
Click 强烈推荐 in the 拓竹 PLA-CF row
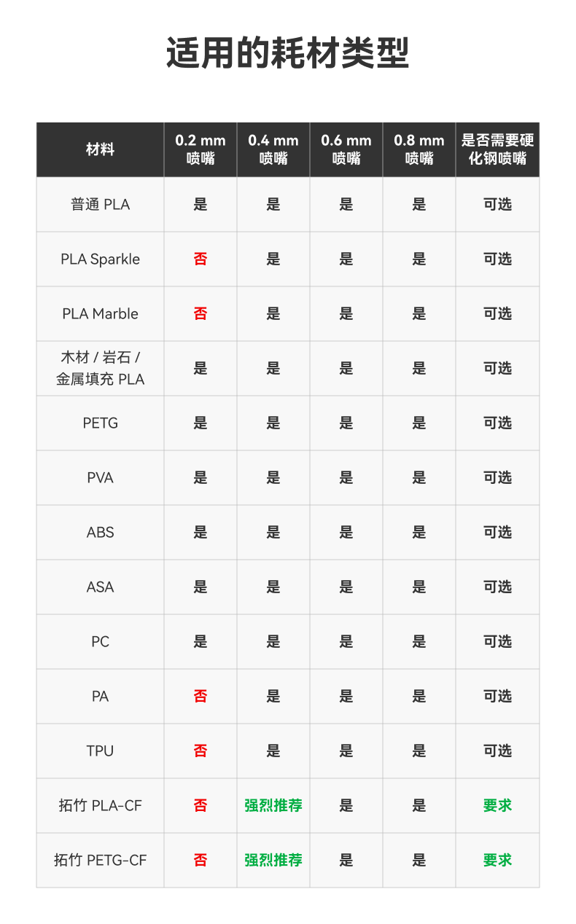tap(273, 806)
